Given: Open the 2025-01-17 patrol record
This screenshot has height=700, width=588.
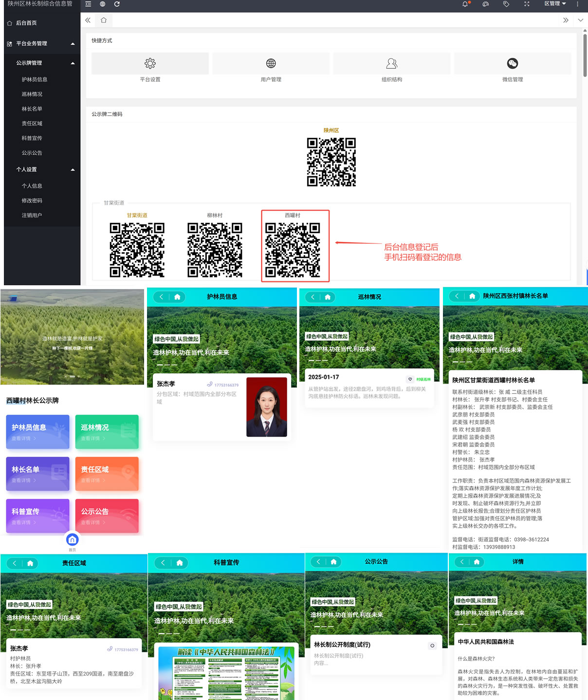Looking at the screenshot, I should (369, 387).
